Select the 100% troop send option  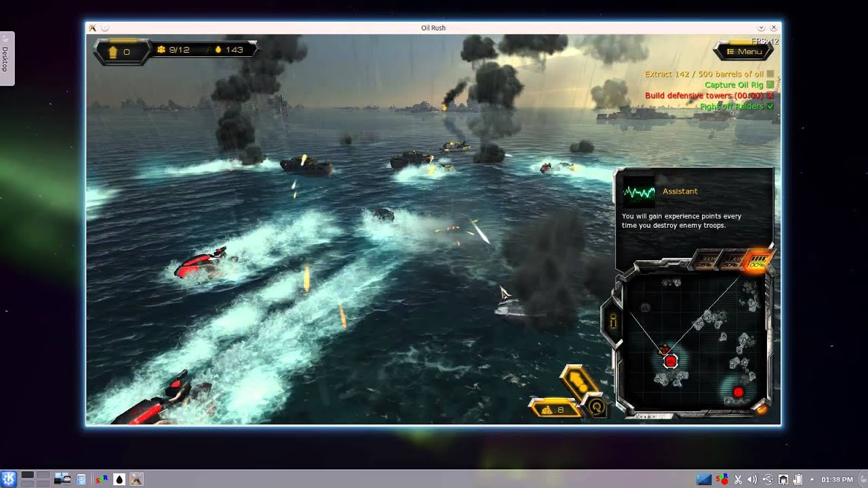pyautogui.click(x=757, y=260)
